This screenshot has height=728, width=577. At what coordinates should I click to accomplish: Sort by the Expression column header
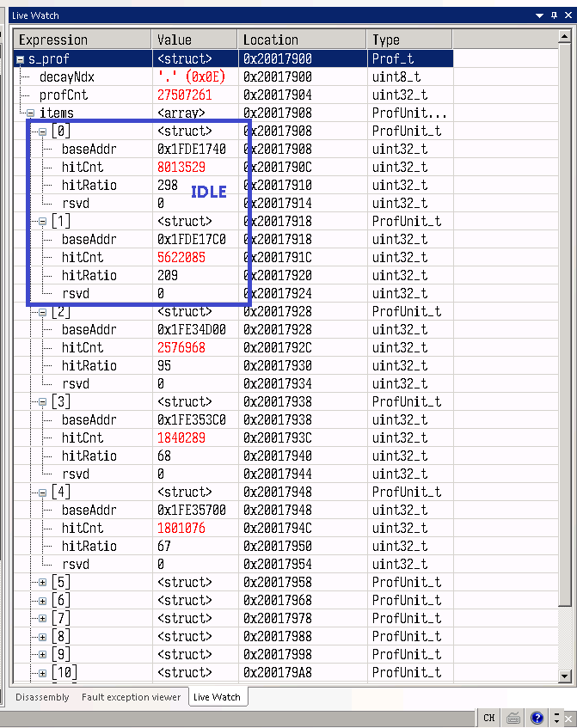click(83, 40)
